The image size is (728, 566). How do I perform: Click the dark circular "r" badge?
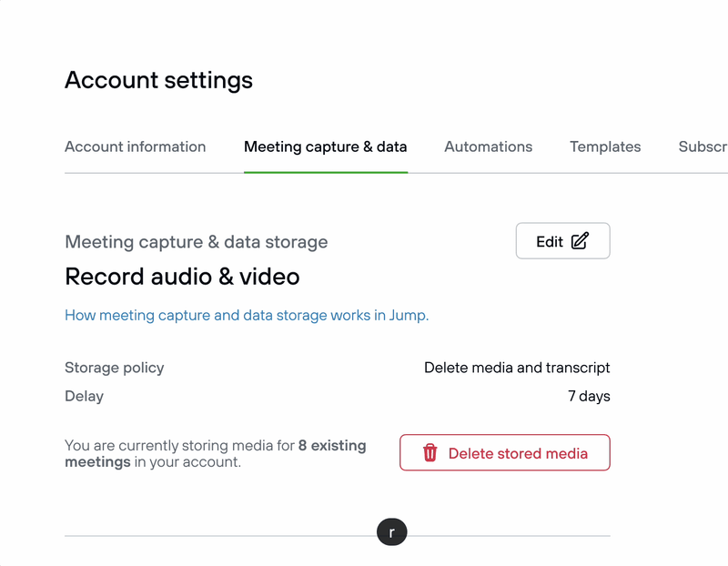click(x=392, y=532)
